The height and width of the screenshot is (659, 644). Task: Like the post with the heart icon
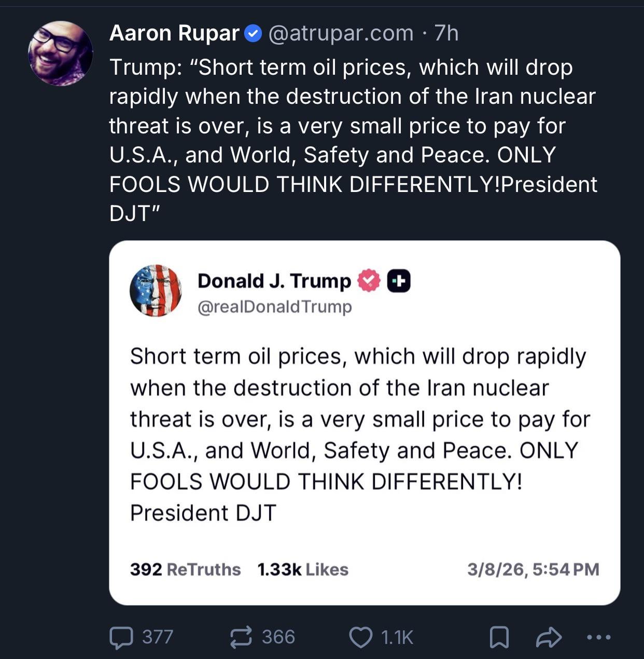pyautogui.click(x=360, y=637)
